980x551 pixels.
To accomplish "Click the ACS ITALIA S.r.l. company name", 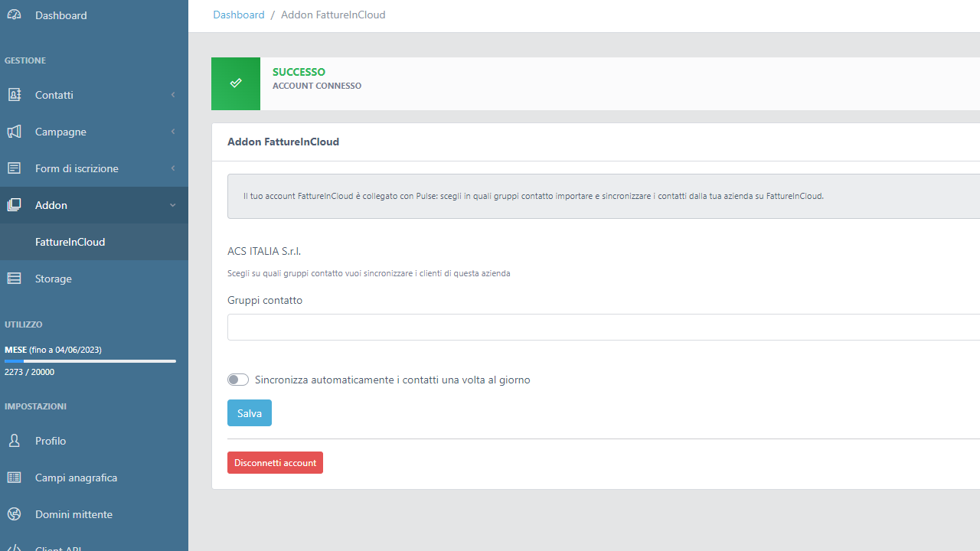I will 264,251.
